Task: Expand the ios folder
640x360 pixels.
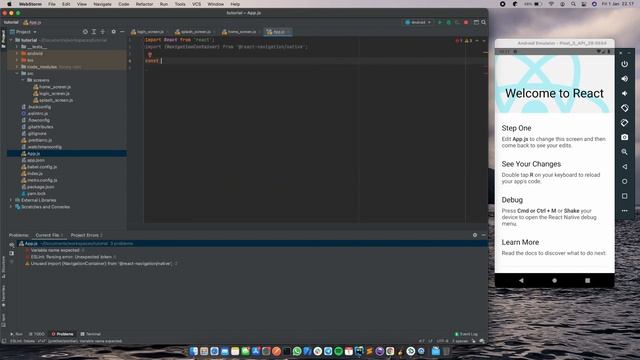Action: pyautogui.click(x=17, y=60)
